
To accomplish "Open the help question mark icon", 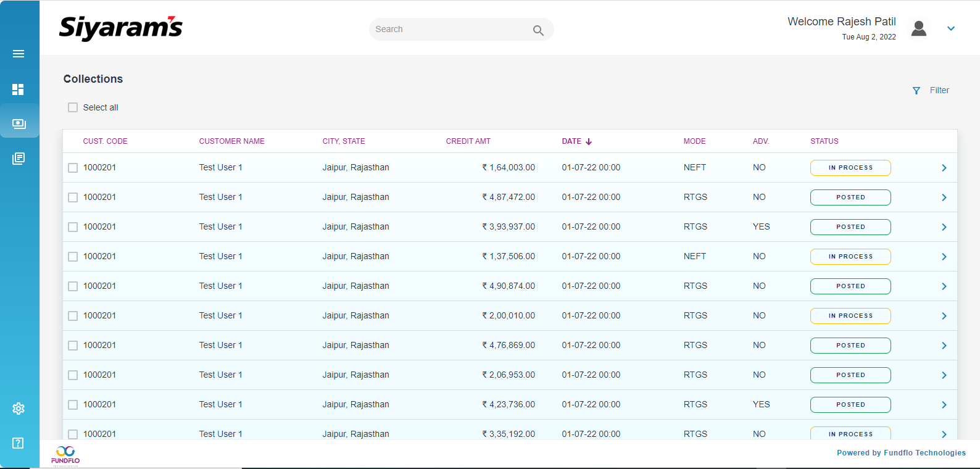I will tap(18, 443).
